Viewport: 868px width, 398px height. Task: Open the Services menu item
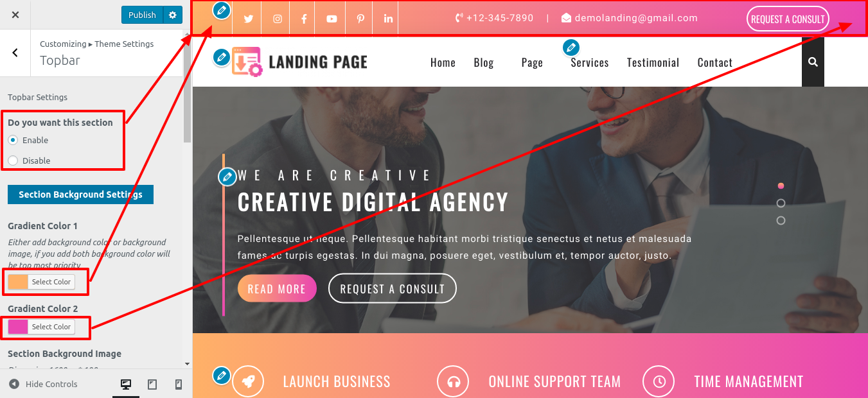pyautogui.click(x=589, y=62)
